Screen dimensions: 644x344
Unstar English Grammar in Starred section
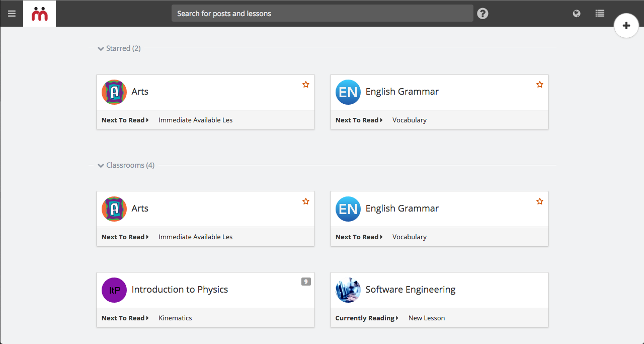click(x=539, y=85)
